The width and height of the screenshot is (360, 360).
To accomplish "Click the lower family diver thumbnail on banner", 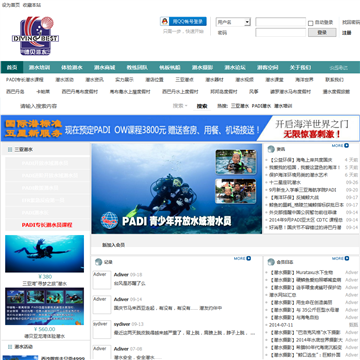I will [236, 191].
